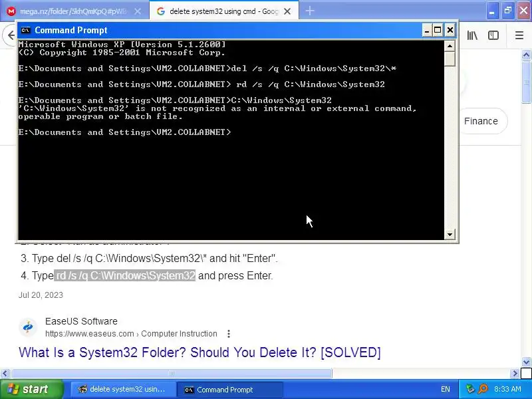Click the browser page scroll up arrow
Screen dimensions: 532x399
[x=526, y=55]
